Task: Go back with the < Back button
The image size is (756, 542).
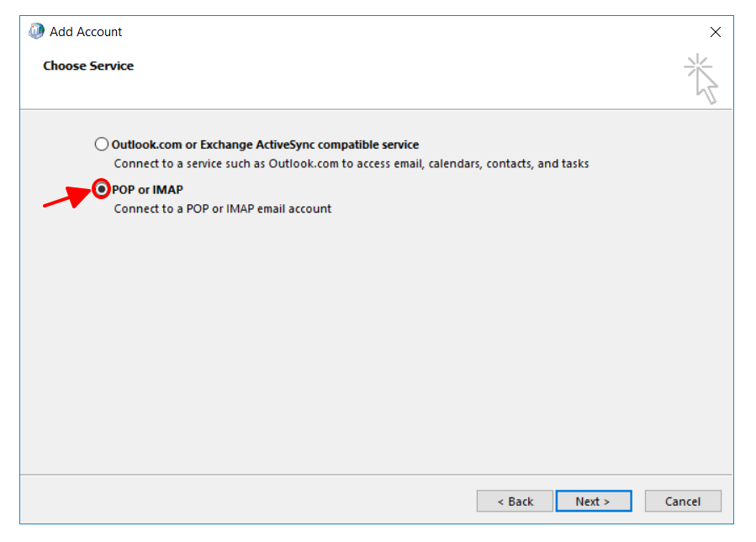Action: coord(515,501)
